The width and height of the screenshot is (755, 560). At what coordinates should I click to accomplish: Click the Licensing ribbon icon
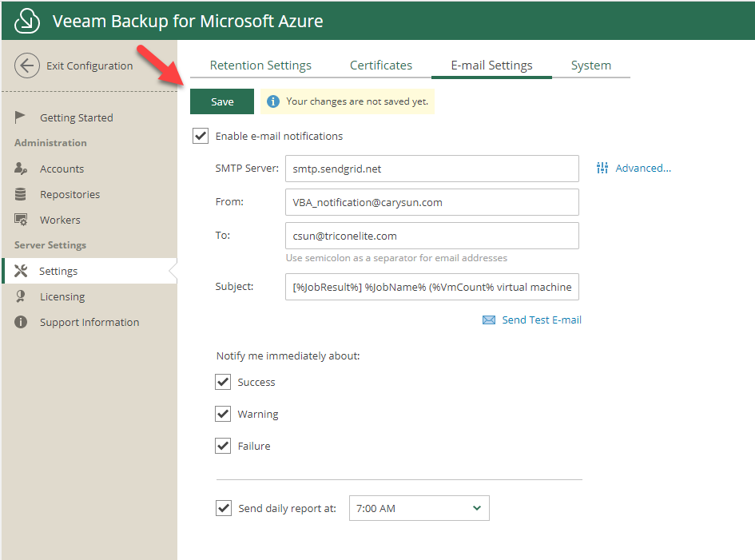point(20,296)
